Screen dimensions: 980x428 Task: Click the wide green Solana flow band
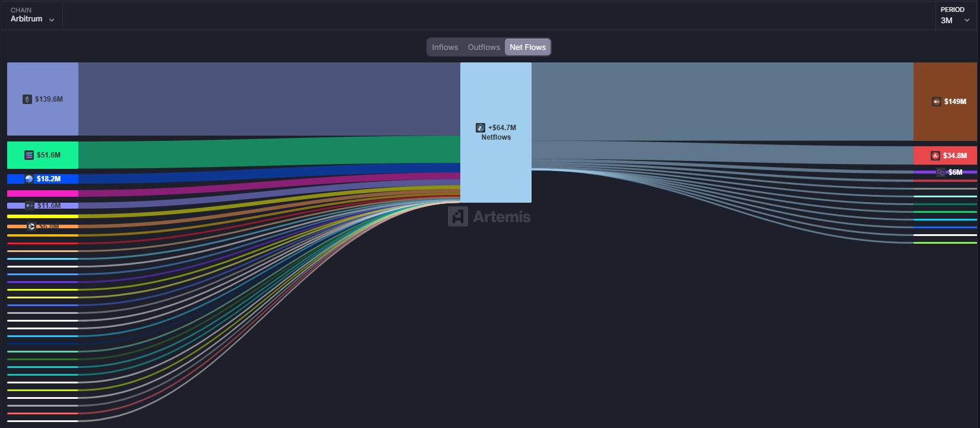[x=267, y=153]
